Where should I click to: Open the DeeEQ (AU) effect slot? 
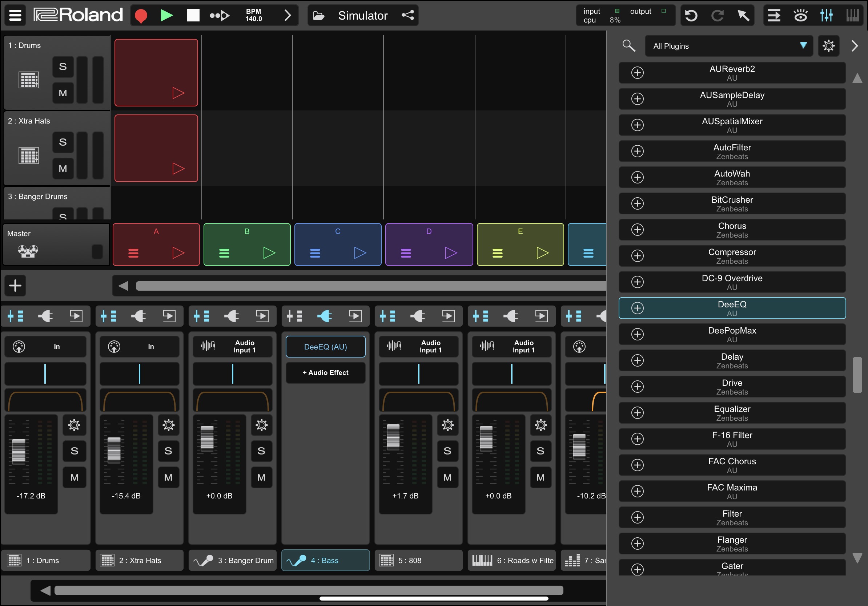coord(326,347)
